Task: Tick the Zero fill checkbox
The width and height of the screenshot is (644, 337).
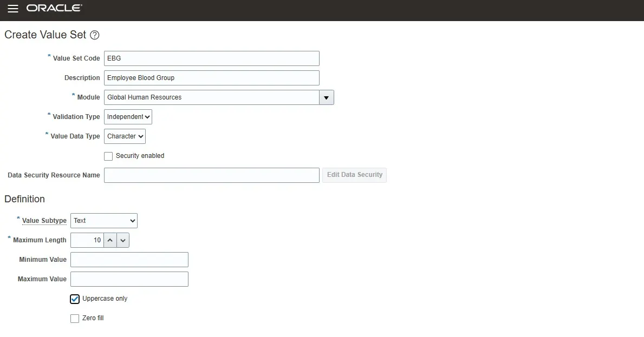Action: [75, 319]
